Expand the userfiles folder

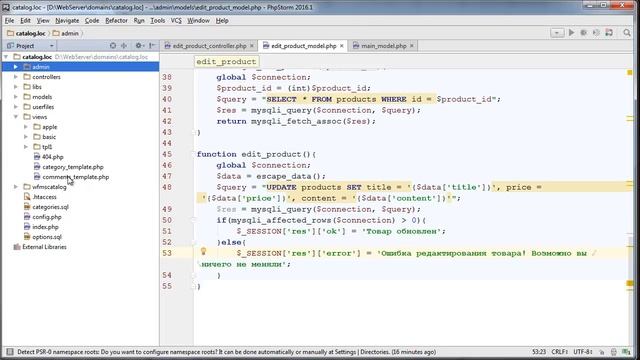tap(16, 107)
